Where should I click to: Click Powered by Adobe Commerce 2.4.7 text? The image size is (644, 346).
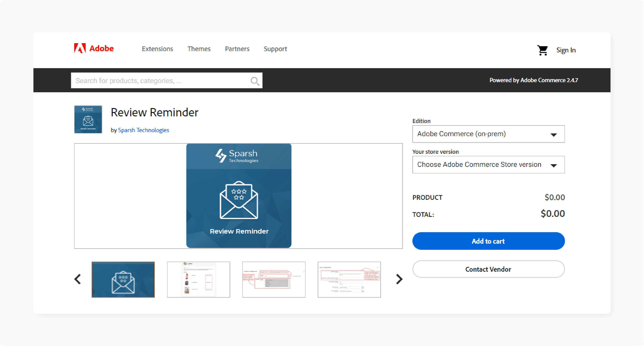click(533, 80)
